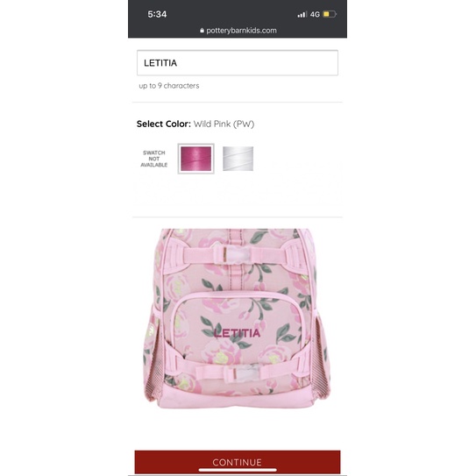Tap the padlock icon beside the URL
The height and width of the screenshot is (476, 476).
[x=202, y=31]
